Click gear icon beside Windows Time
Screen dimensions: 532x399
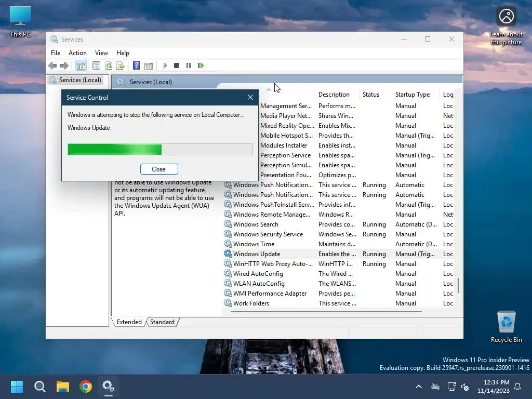click(x=228, y=244)
